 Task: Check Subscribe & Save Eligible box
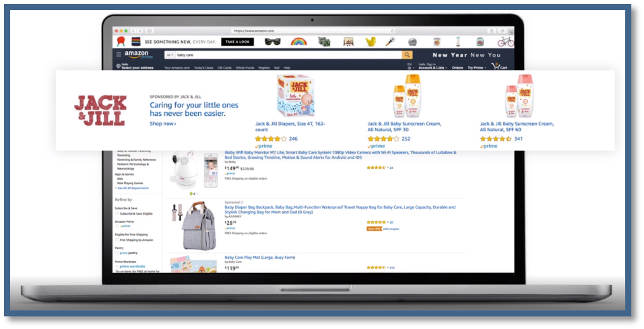(x=117, y=214)
